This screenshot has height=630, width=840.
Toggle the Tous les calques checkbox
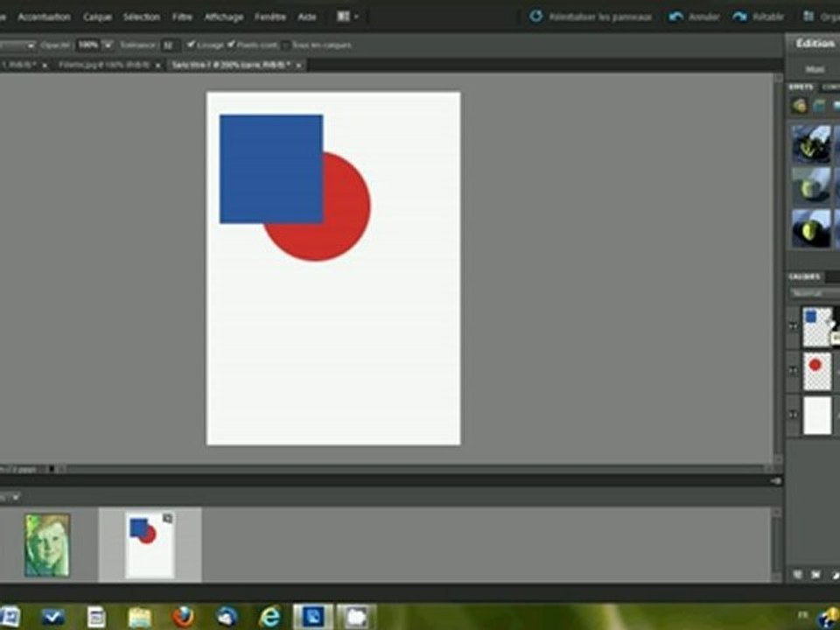[x=286, y=45]
